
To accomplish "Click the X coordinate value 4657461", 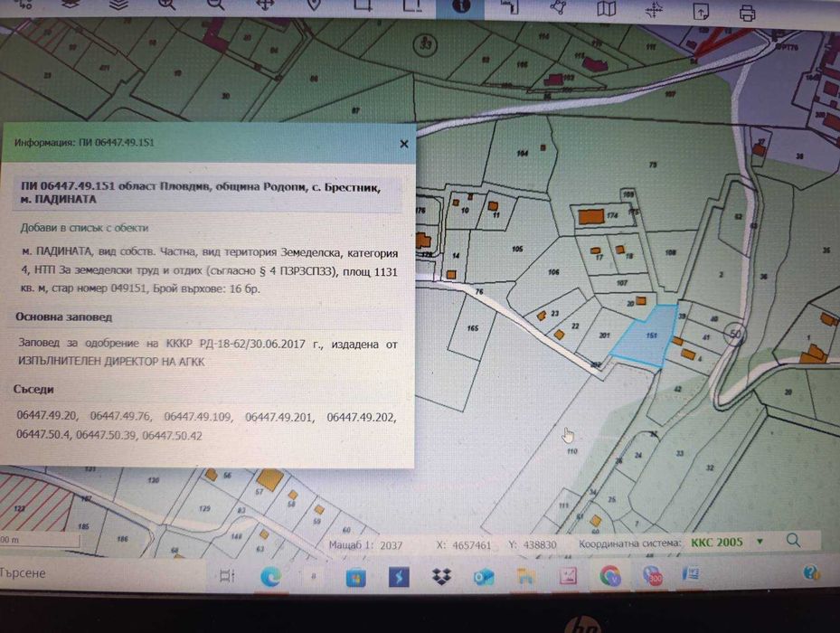I will pos(471,545).
